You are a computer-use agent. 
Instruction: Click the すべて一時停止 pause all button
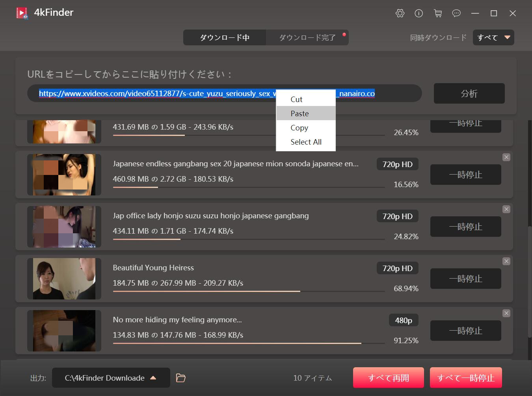click(x=466, y=378)
